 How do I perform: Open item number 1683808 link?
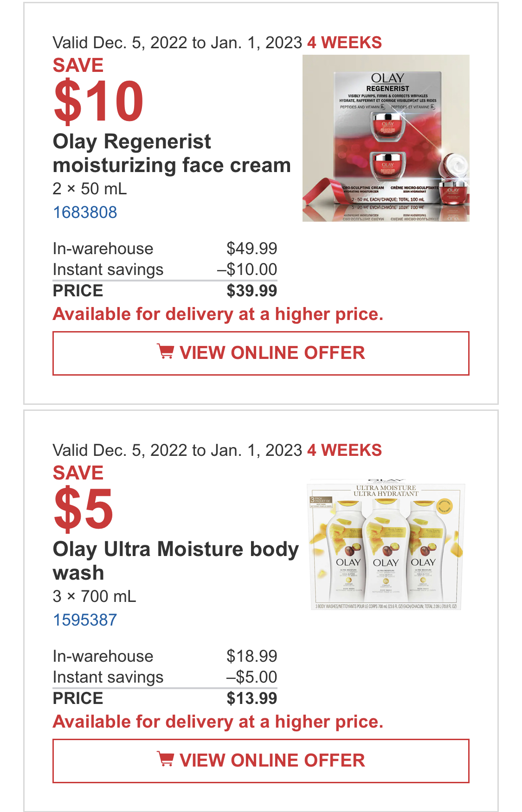pyautogui.click(x=85, y=212)
